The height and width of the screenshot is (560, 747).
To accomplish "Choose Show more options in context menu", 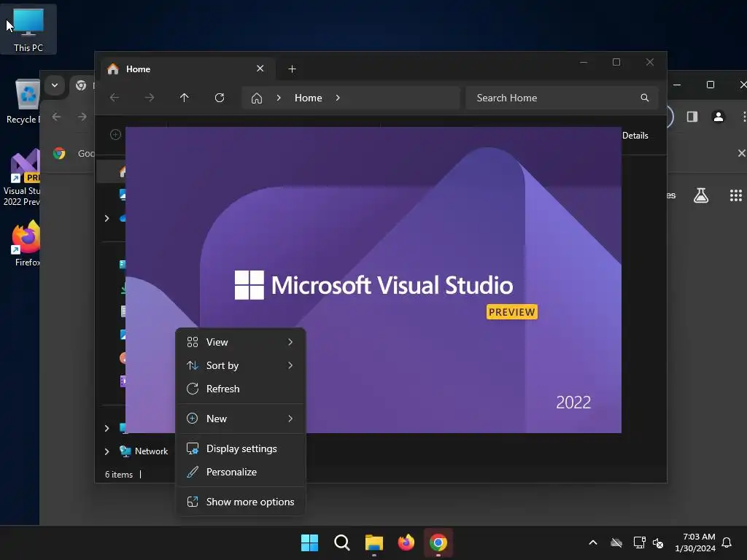I will (241, 502).
